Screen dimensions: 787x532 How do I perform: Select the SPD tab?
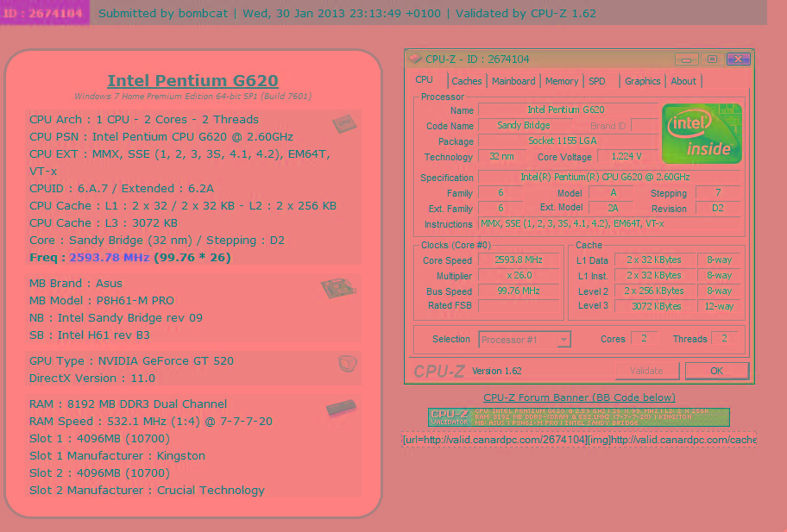coord(597,81)
